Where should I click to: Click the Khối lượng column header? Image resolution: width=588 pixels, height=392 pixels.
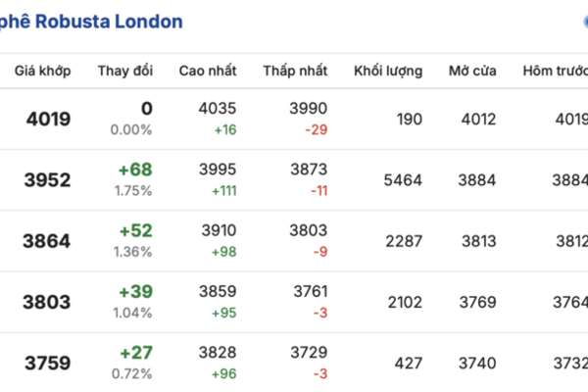[x=388, y=71]
